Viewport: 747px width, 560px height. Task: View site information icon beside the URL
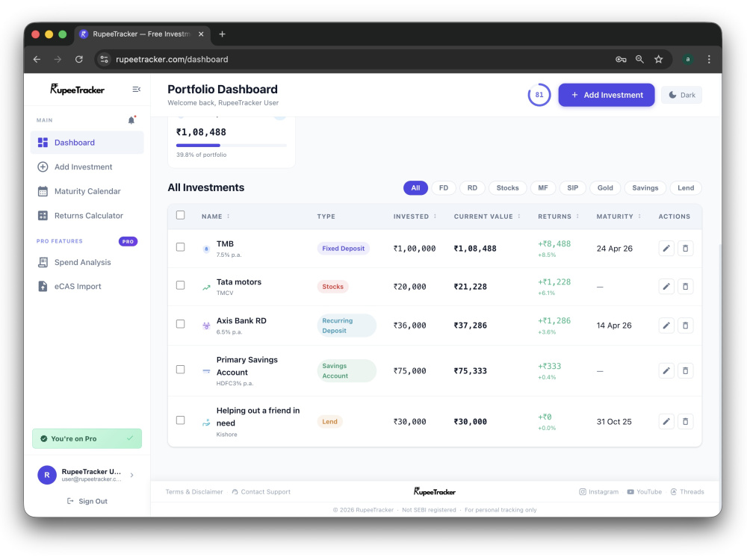(105, 59)
